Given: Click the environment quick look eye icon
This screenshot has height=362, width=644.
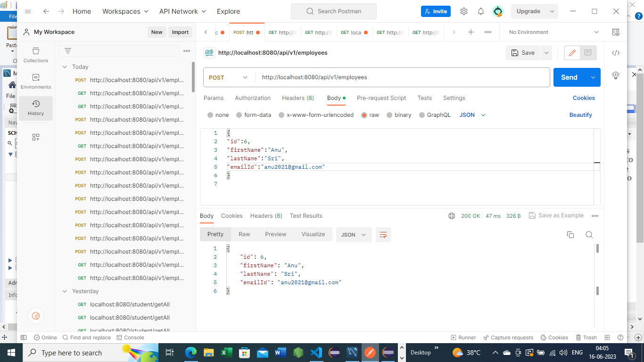Looking at the screenshot, I should [615, 32].
